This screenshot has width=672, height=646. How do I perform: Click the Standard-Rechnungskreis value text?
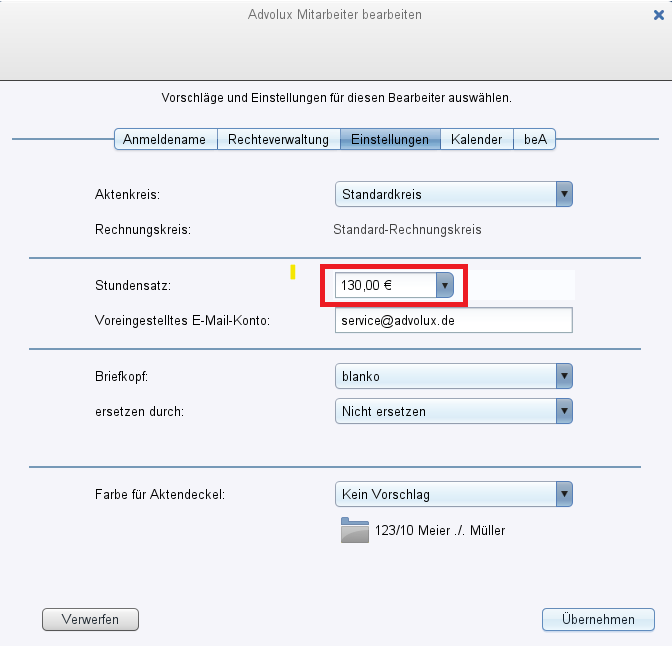[x=407, y=230]
